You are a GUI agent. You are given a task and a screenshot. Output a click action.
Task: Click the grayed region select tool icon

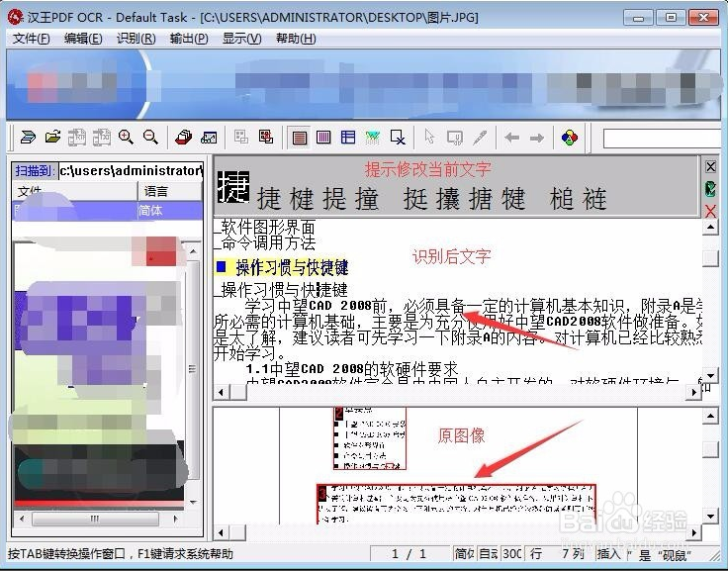[455, 137]
